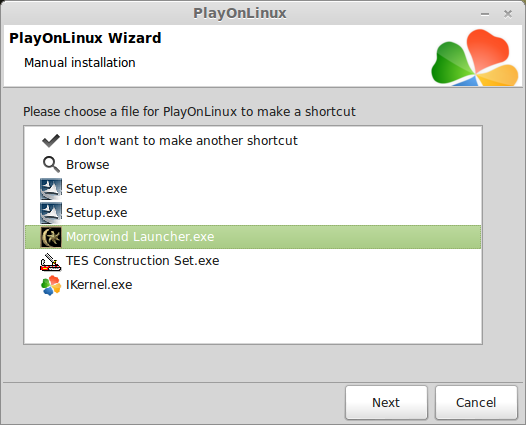This screenshot has height=425, width=526.
Task: Click empty area of the file list
Action: (x=253, y=319)
